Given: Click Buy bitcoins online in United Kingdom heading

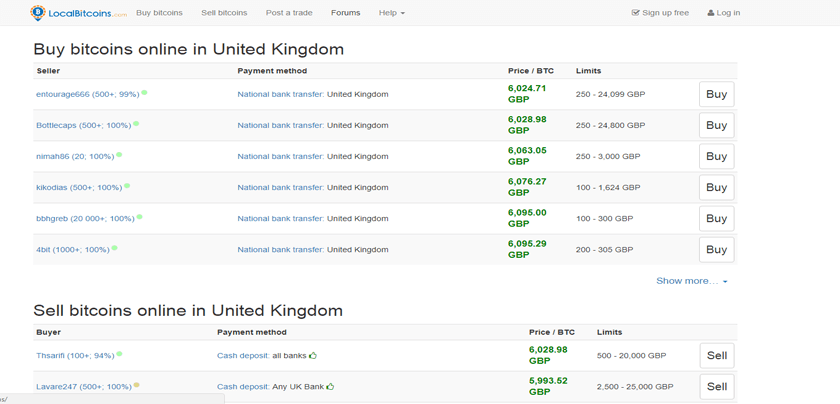Looking at the screenshot, I should pyautogui.click(x=189, y=49).
